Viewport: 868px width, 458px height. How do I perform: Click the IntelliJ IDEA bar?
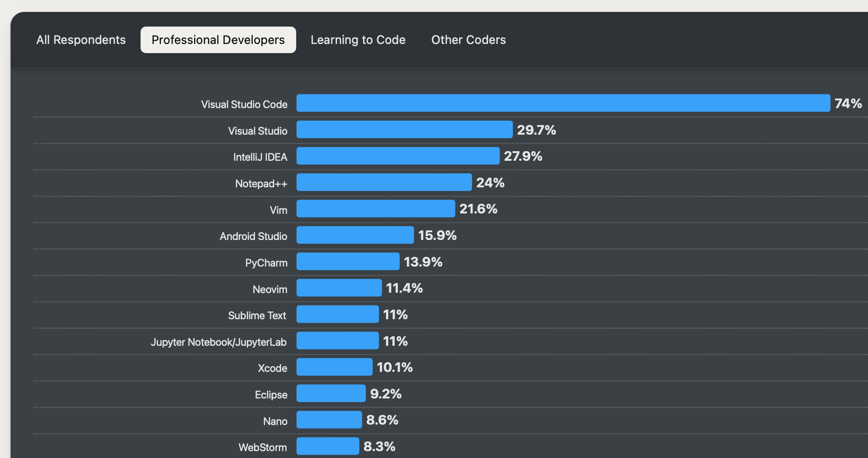click(398, 156)
